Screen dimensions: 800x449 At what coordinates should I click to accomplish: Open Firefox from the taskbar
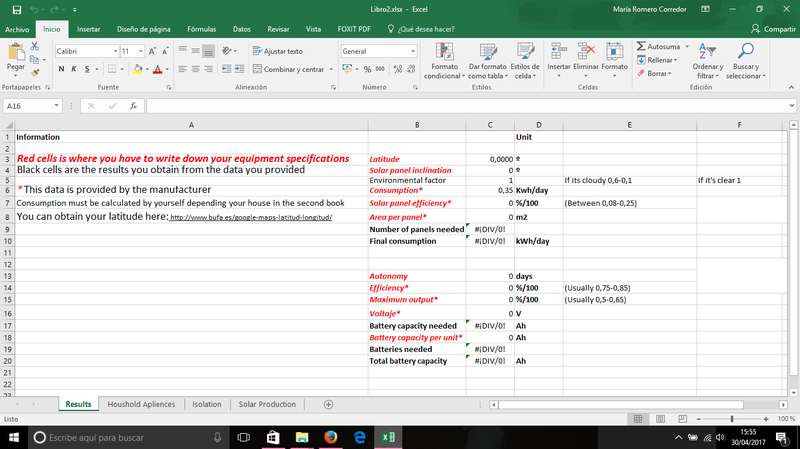332,438
